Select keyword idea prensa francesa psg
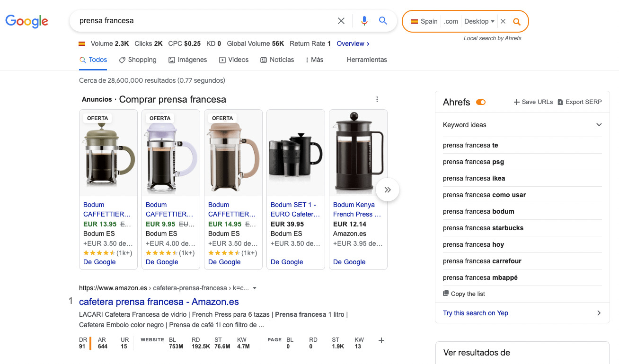The width and height of the screenshot is (619, 364). point(473,162)
